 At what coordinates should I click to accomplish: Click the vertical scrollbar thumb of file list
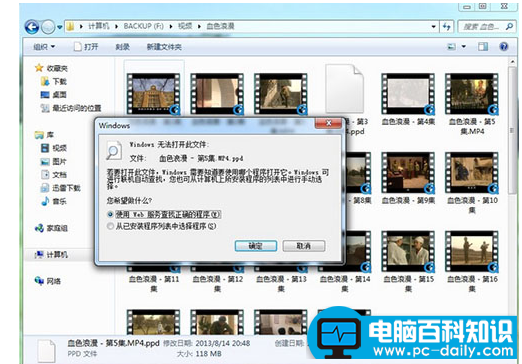[x=512, y=130]
